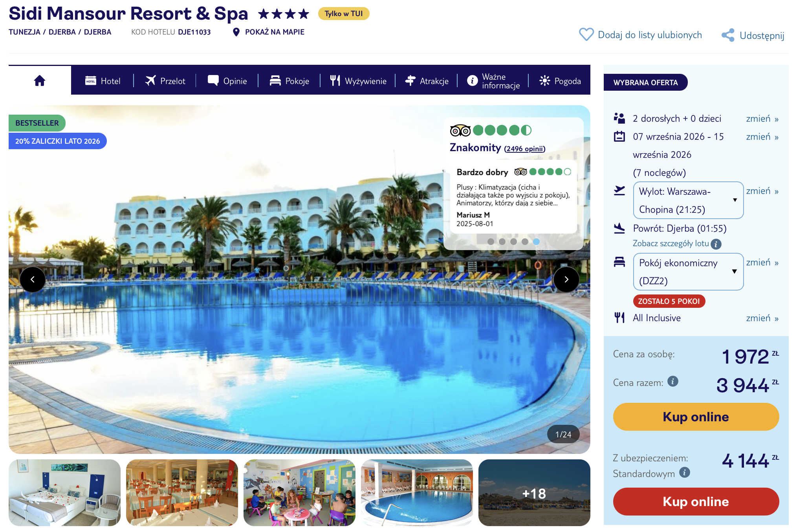The height and width of the screenshot is (532, 797).
Task: Click map pin Pokaż na mapie
Action: (236, 32)
